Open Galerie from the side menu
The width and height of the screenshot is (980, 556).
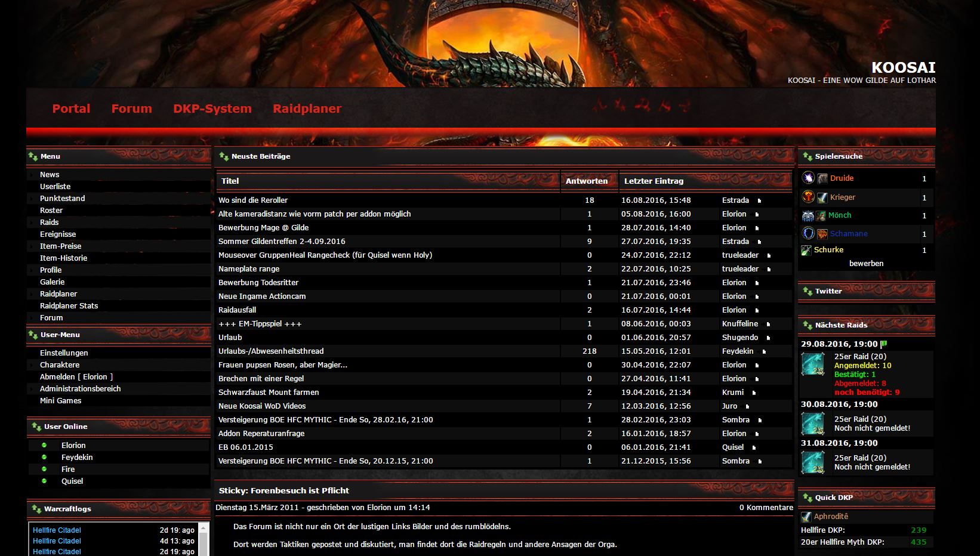click(x=53, y=282)
